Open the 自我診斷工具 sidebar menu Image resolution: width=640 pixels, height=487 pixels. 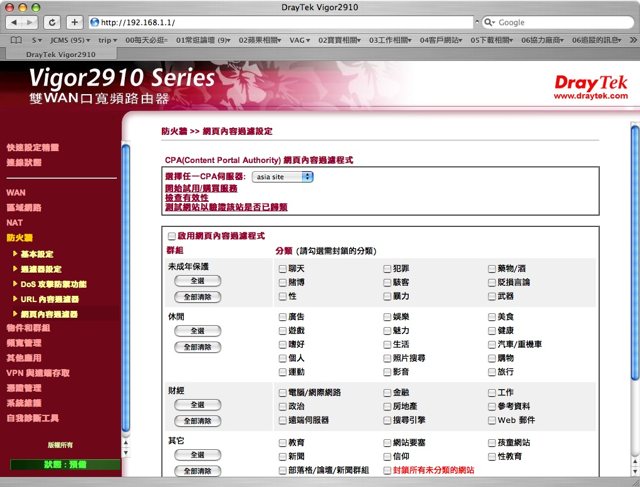click(x=33, y=418)
